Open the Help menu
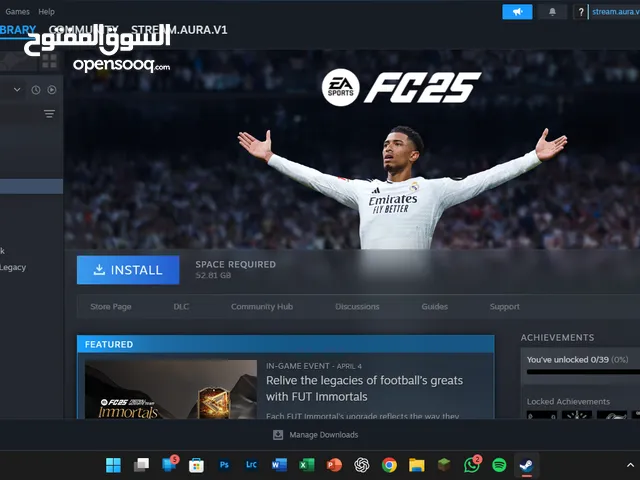The height and width of the screenshot is (480, 640). pos(47,12)
